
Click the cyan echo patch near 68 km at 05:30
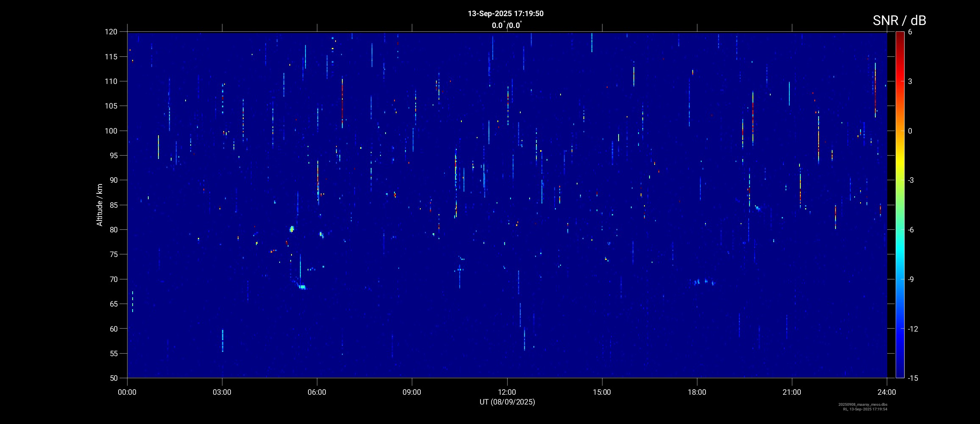302,287
